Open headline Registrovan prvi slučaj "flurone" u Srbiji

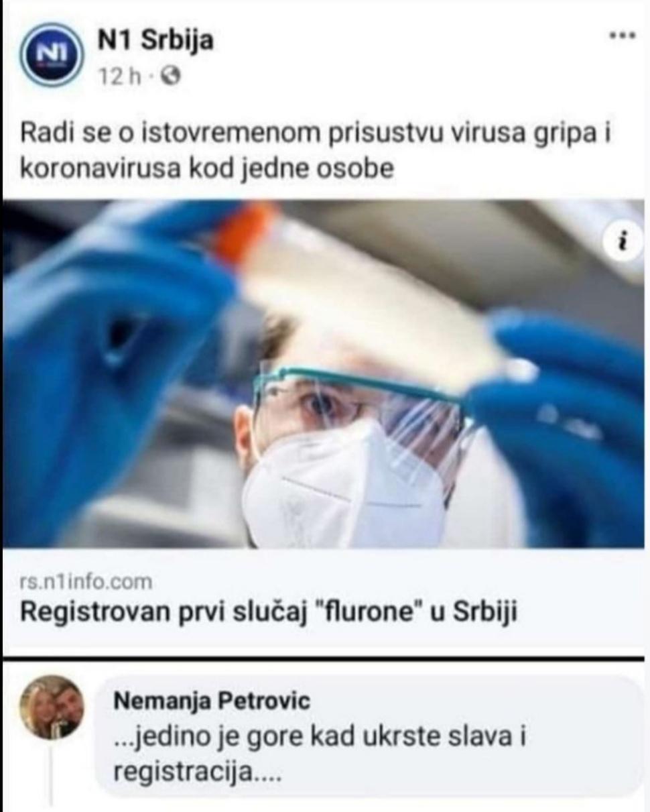coord(268,613)
